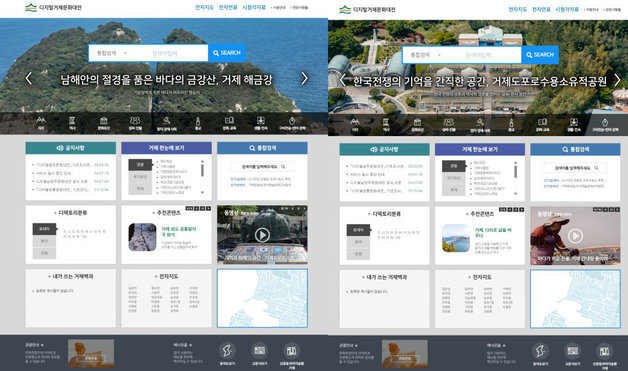628x371 pixels.
Task: Open 내가 쓰는 거제백과 title on left page
Action: (x=70, y=276)
